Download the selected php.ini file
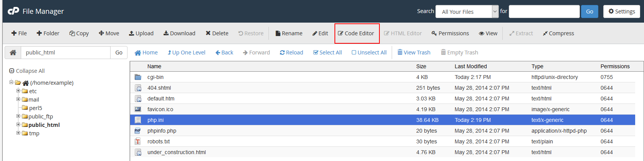The width and height of the screenshot is (644, 161). (x=179, y=33)
